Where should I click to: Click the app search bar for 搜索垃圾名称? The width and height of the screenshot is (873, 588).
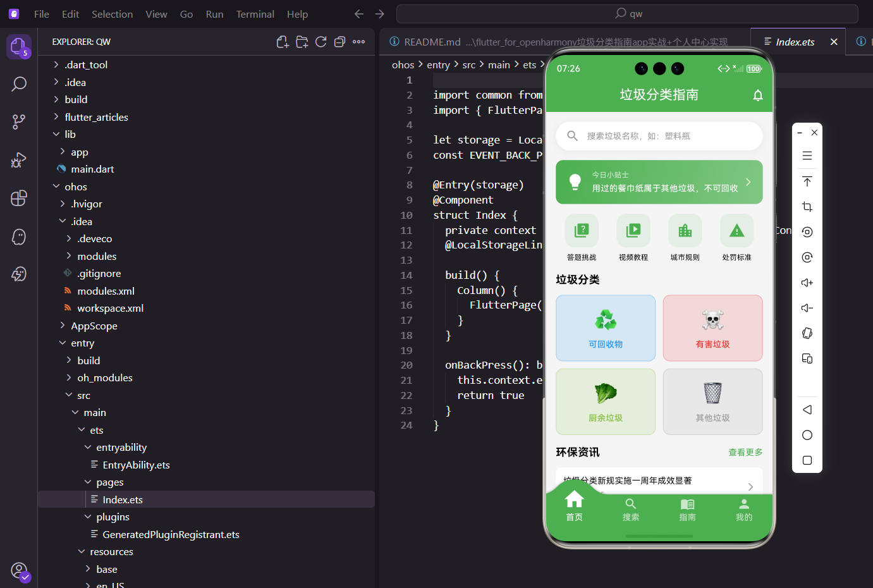tap(659, 136)
